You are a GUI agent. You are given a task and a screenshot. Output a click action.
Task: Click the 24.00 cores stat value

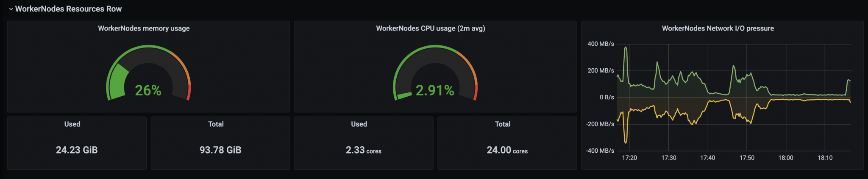[x=507, y=150]
